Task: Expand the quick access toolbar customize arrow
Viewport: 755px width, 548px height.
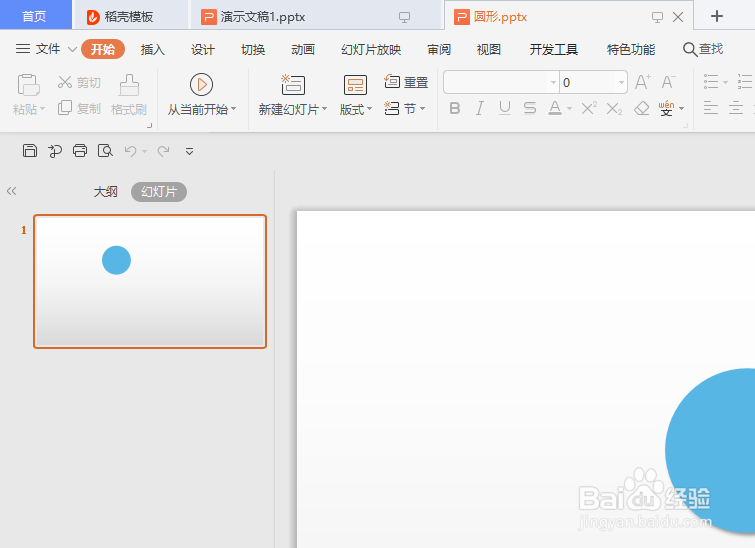Action: 189,152
